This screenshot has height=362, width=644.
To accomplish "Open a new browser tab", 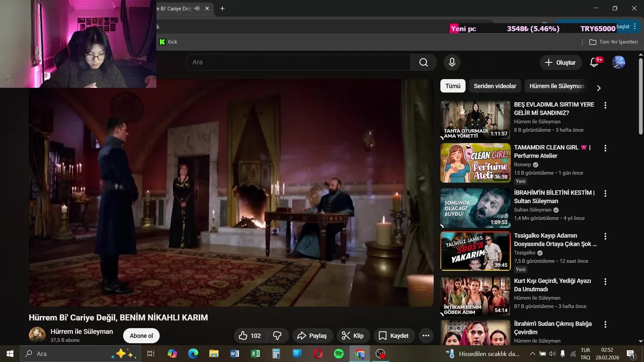I will tap(222, 9).
